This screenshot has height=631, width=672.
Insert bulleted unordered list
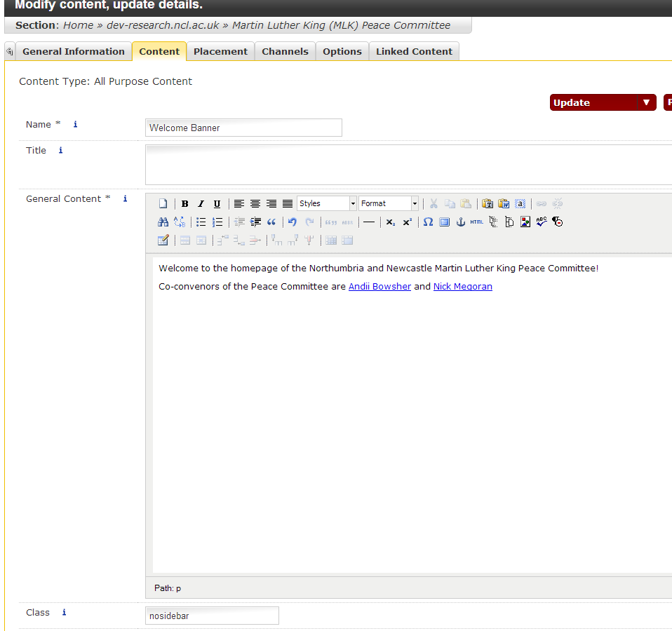201,222
